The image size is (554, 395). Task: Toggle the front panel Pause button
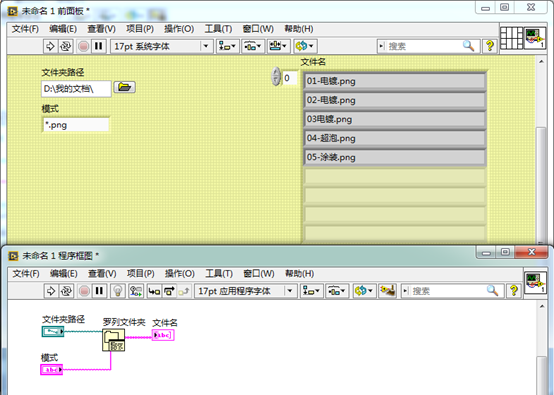pyautogui.click(x=99, y=46)
